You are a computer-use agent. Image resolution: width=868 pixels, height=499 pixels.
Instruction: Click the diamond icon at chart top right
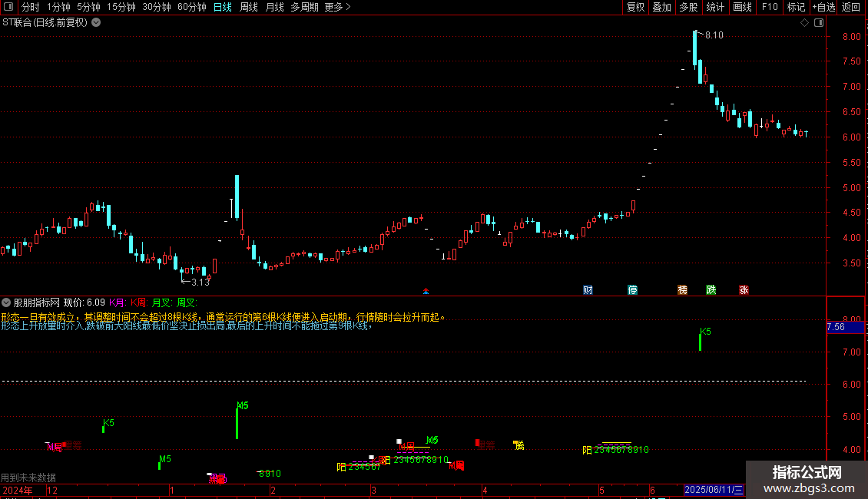[805, 23]
